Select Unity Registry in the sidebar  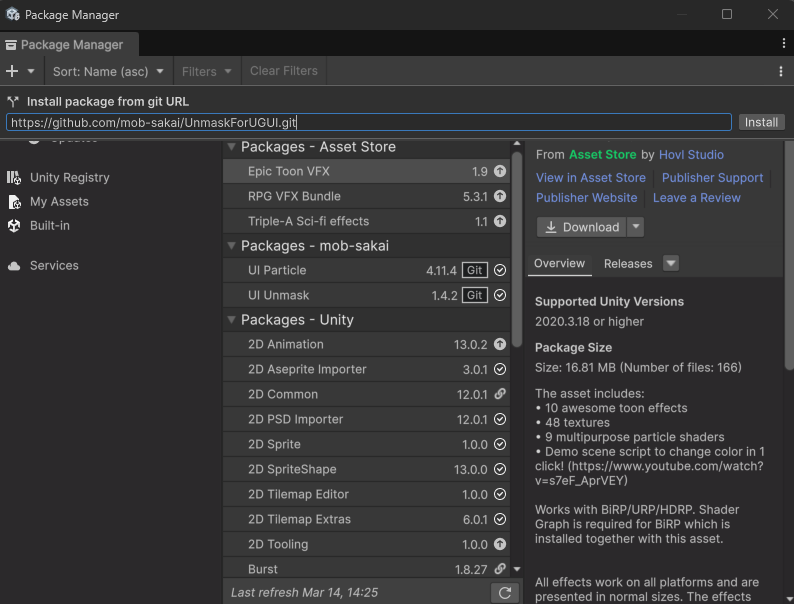point(70,178)
